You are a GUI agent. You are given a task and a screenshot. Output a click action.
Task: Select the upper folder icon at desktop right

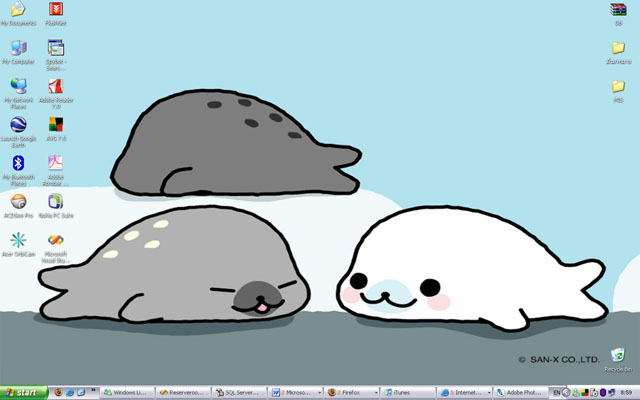coord(618,52)
